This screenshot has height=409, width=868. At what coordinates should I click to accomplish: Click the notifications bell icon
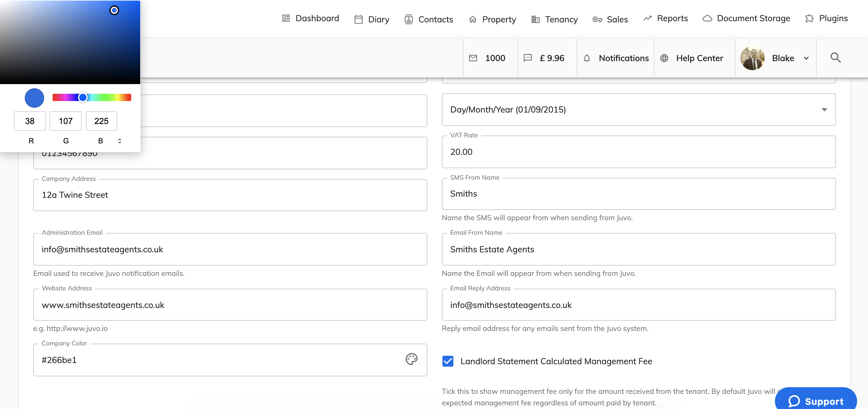[587, 58]
